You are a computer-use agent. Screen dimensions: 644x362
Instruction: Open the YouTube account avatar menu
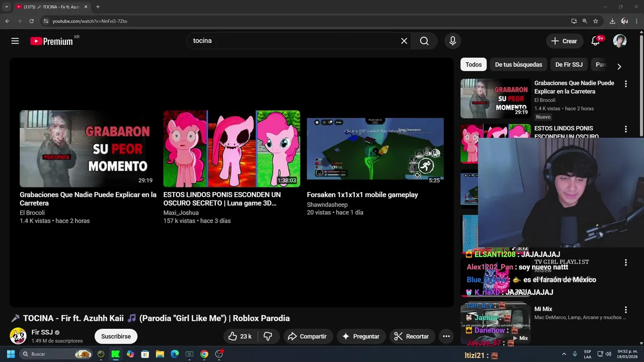tap(620, 41)
